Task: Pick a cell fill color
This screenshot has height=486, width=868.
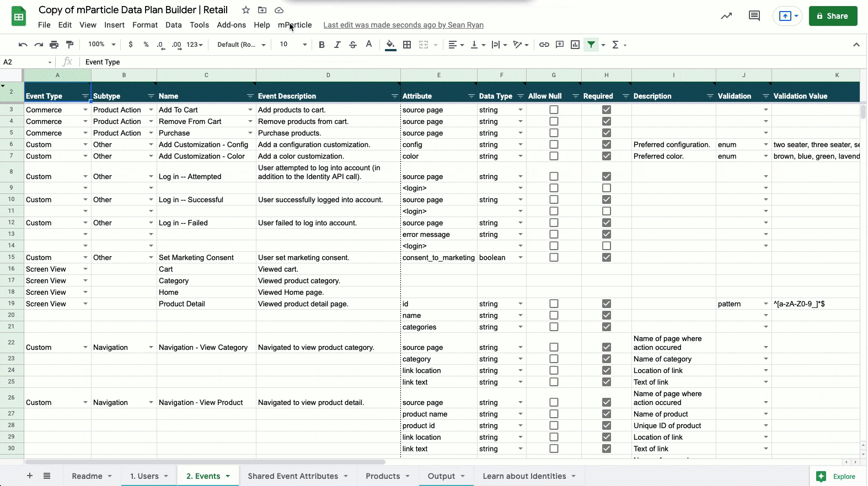Action: click(390, 45)
